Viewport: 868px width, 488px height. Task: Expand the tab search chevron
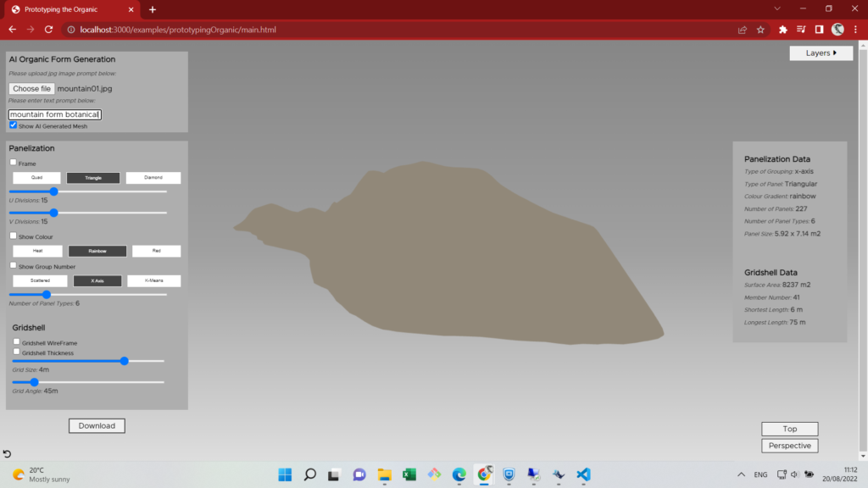tap(778, 8)
